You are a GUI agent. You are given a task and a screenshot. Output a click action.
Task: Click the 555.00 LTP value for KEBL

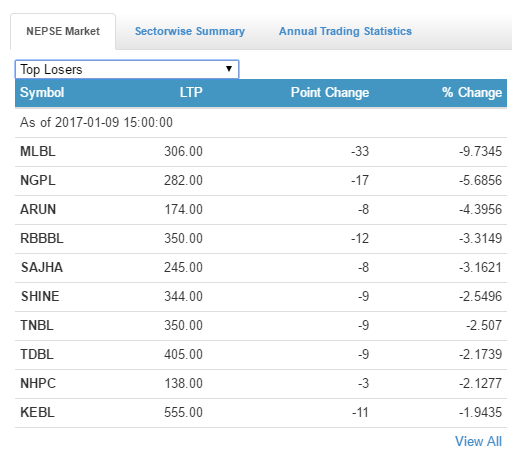(183, 412)
